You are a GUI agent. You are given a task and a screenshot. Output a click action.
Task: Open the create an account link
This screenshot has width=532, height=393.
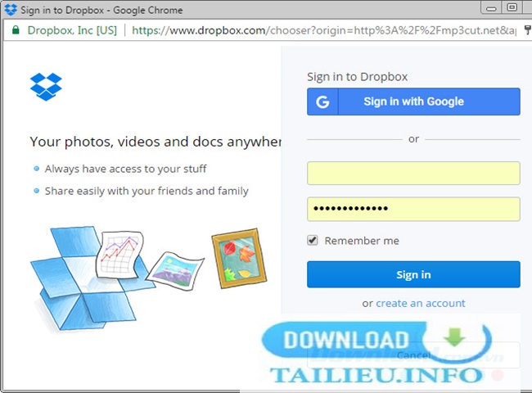point(421,303)
